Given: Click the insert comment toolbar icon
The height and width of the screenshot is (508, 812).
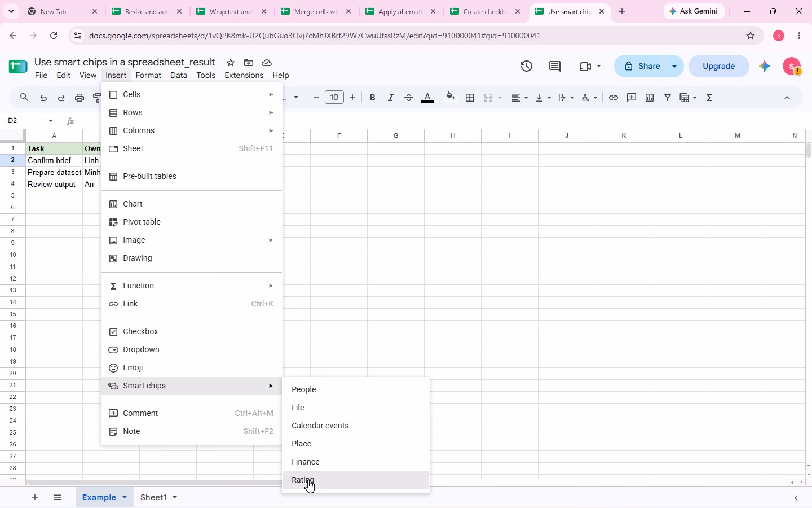Looking at the screenshot, I should tap(632, 98).
